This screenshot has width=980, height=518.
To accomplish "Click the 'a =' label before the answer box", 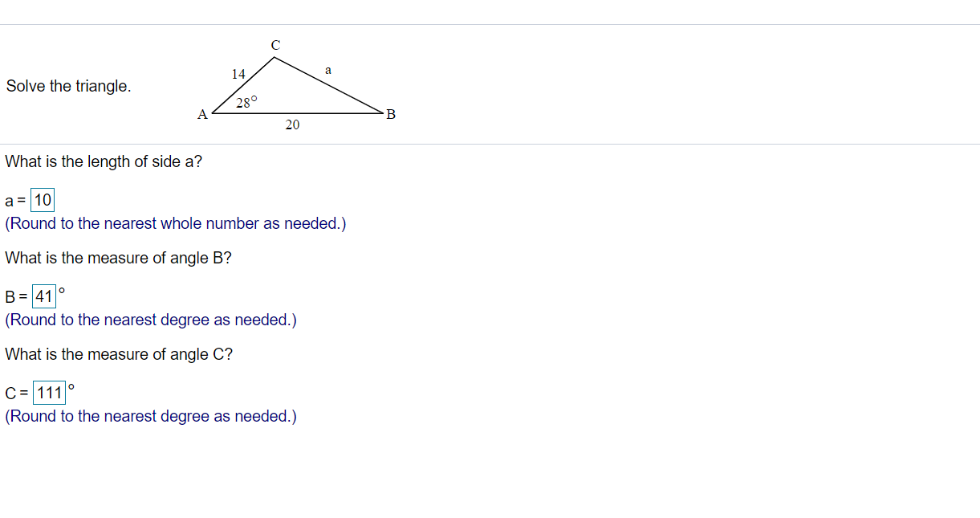I will pyautogui.click(x=14, y=199).
